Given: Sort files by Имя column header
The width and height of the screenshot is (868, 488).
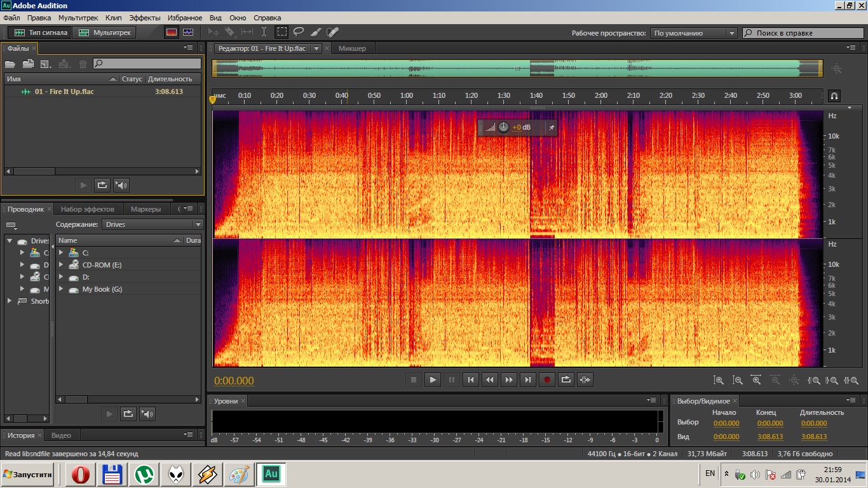Looking at the screenshot, I should (x=61, y=79).
